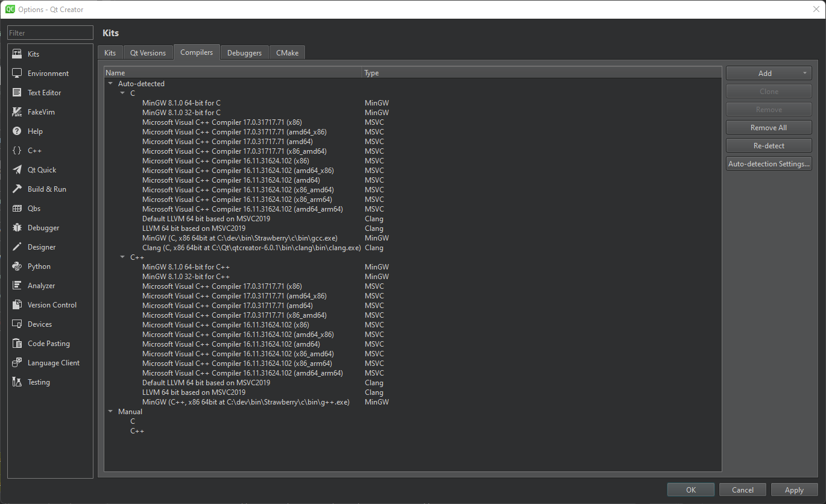Click the OK button

[x=691, y=490]
